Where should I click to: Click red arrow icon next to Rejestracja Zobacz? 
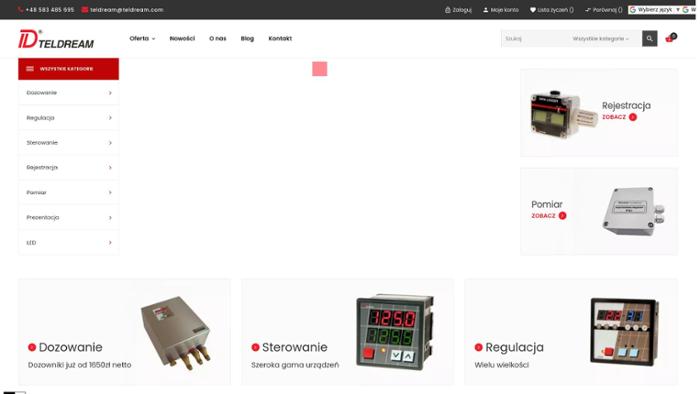[x=633, y=117]
